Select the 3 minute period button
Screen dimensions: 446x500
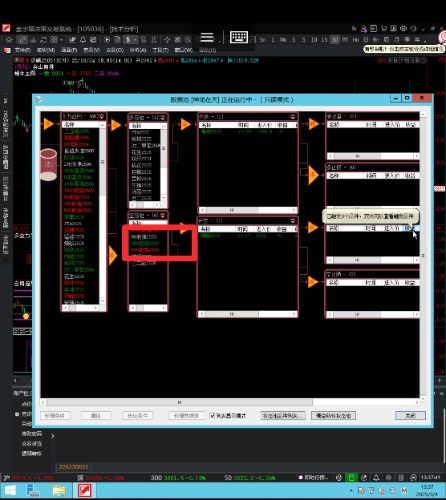point(293,40)
